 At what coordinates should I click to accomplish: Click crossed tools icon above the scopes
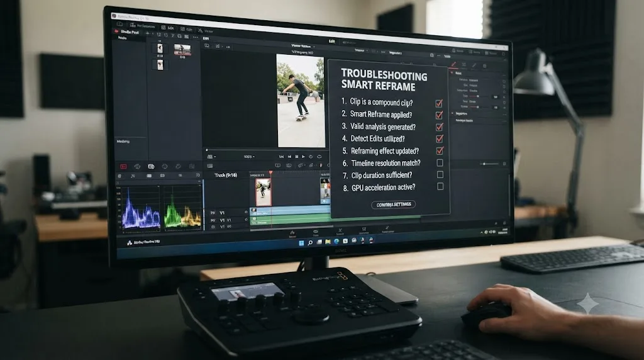point(133,176)
